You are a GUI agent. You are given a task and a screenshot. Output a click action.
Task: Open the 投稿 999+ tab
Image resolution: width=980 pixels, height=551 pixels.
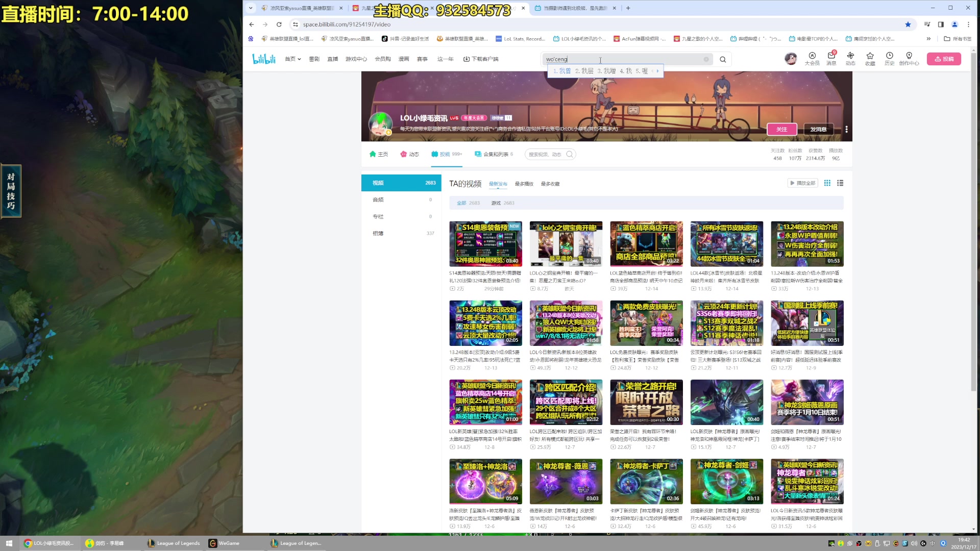tap(446, 154)
